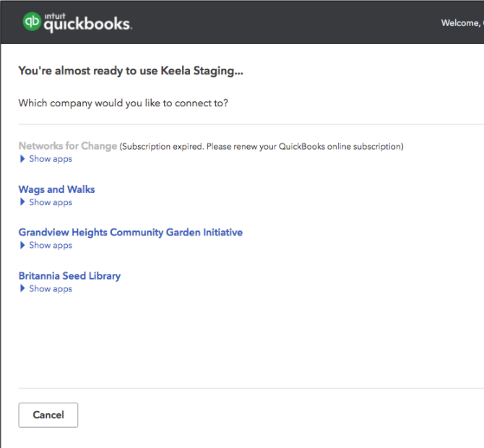The width and height of the screenshot is (484, 448).
Task: Select the Wags and Walks company
Action: pos(57,189)
